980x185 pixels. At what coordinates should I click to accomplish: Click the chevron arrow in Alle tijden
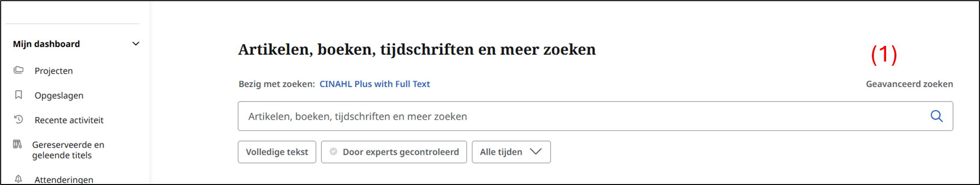pyautogui.click(x=536, y=152)
